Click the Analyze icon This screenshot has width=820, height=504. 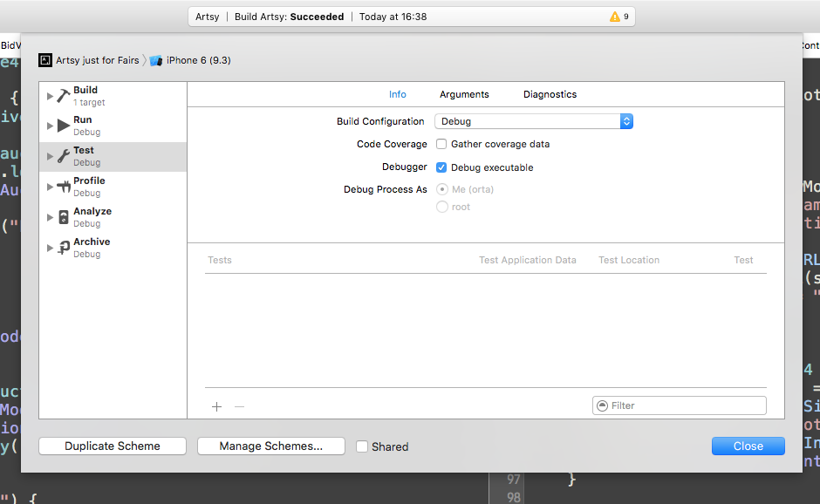[64, 217]
